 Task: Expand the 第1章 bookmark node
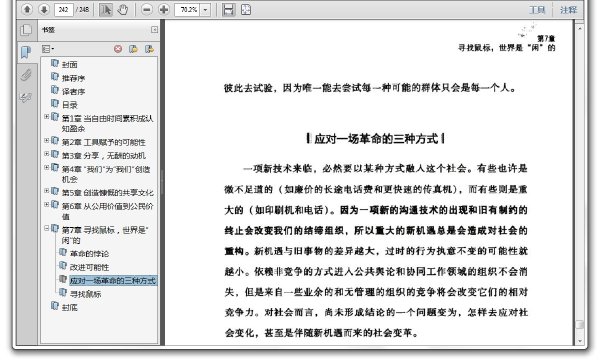point(46,116)
